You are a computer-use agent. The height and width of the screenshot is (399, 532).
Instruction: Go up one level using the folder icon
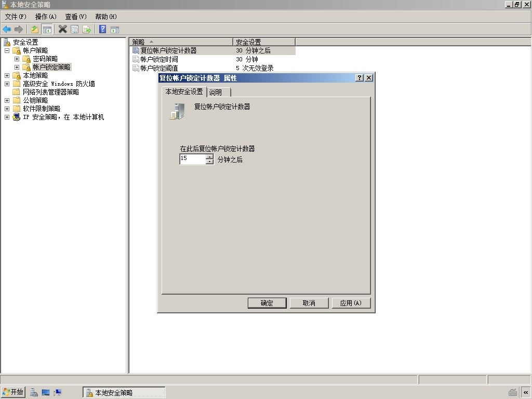pyautogui.click(x=35, y=30)
